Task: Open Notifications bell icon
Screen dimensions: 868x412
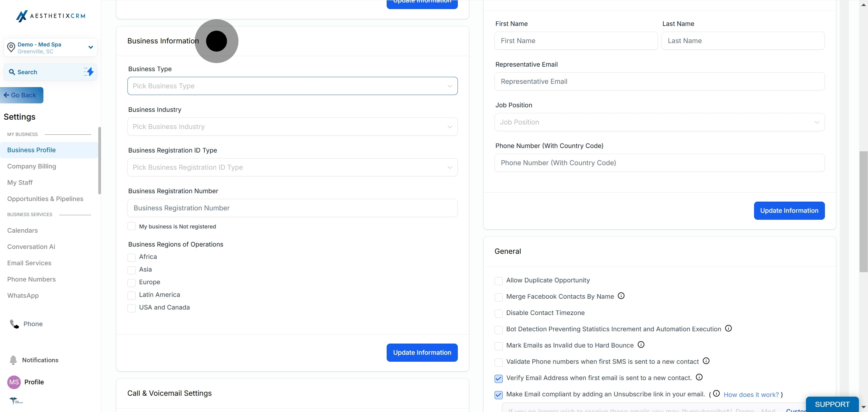Action: pyautogui.click(x=13, y=360)
